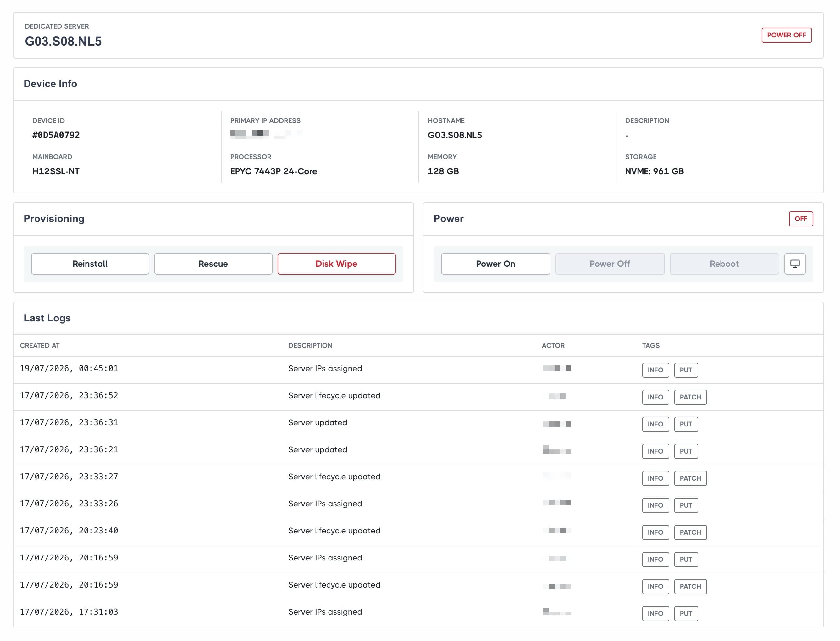Select the device ID #0D5A0792

[56, 135]
